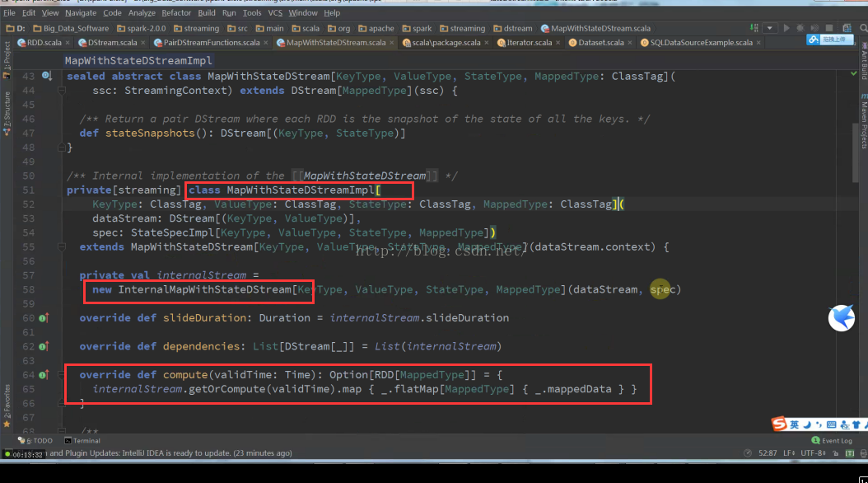Screen dimensions: 868x483
Task: Open the Event Log panel
Action: coord(832,440)
